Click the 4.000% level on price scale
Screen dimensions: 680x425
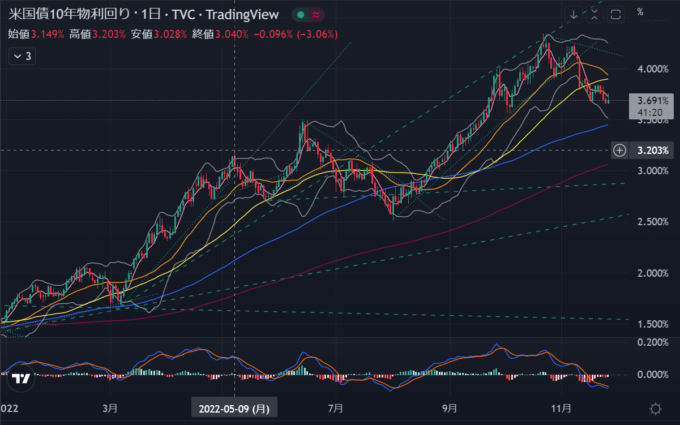click(x=652, y=69)
